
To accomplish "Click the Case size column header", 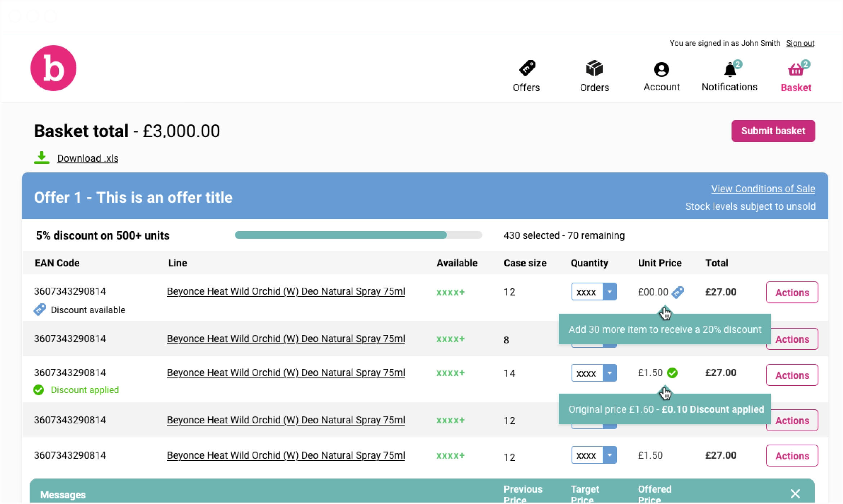I will 525,263.
